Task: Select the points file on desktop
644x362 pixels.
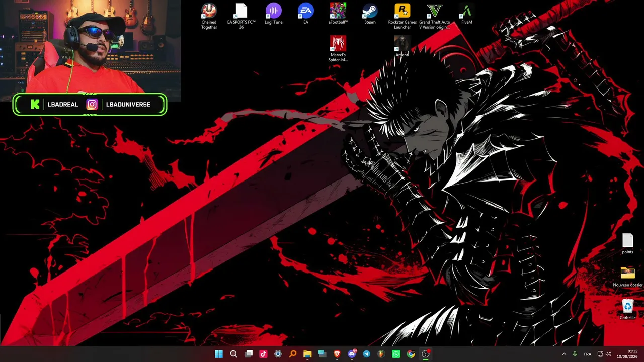Action: coord(627,244)
